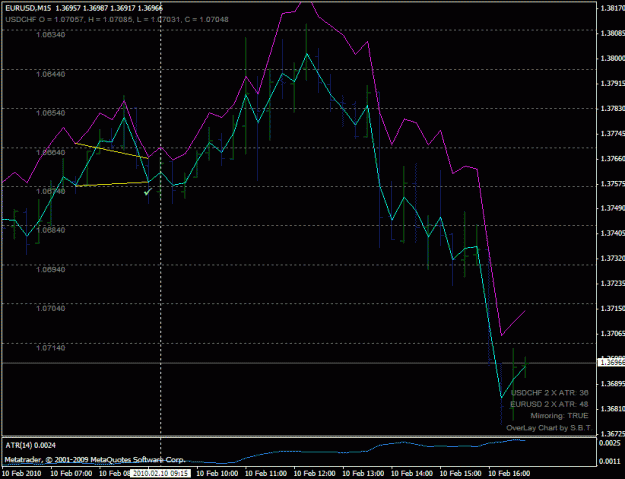Click the ATR(14) 0.0024 indicator label

(x=31, y=446)
